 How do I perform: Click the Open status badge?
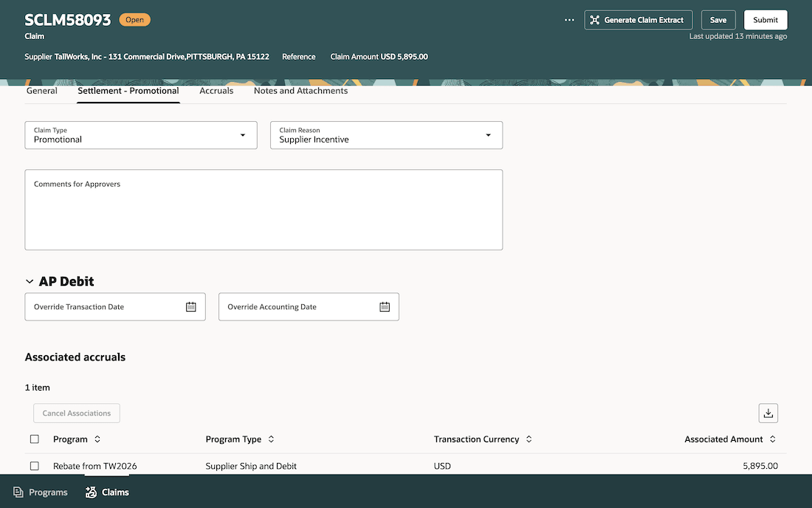(134, 20)
